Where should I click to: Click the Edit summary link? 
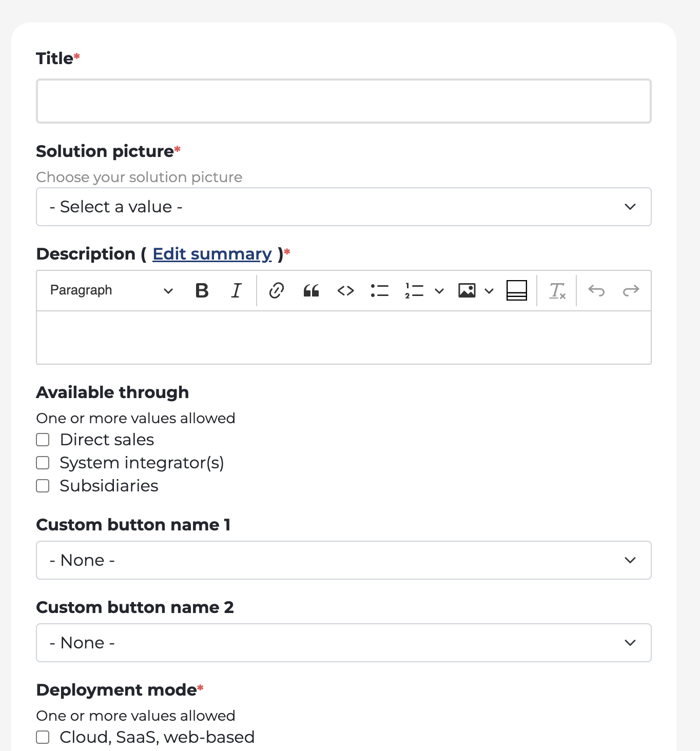point(212,253)
